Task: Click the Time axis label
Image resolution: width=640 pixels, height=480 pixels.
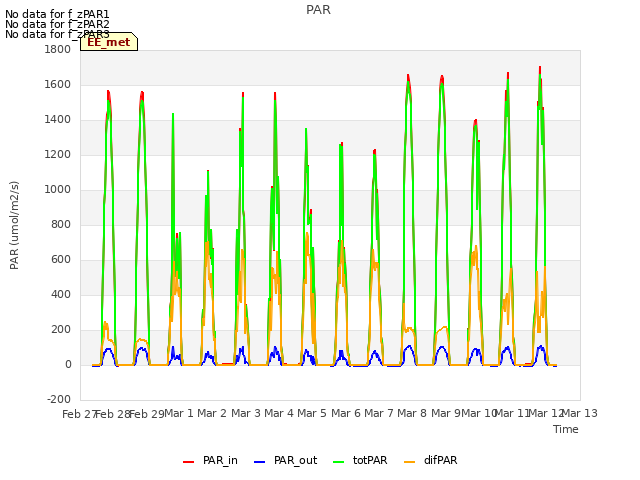Action: 566,429
